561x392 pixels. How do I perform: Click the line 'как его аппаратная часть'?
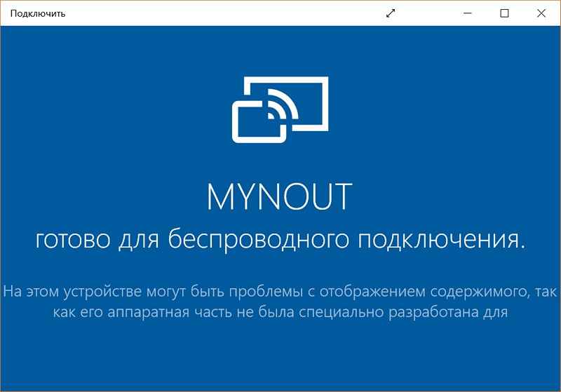point(280,312)
